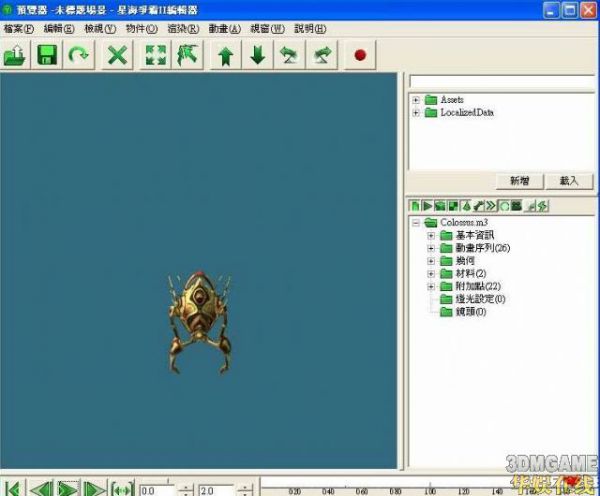Click the green down arrow icon
Screen dimensions: 600x496
[x=258, y=55]
